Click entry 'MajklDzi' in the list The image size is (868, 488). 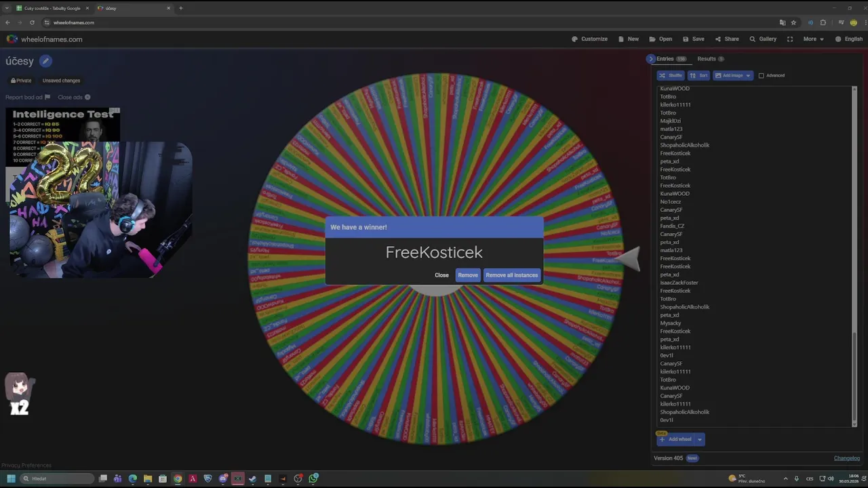click(671, 121)
